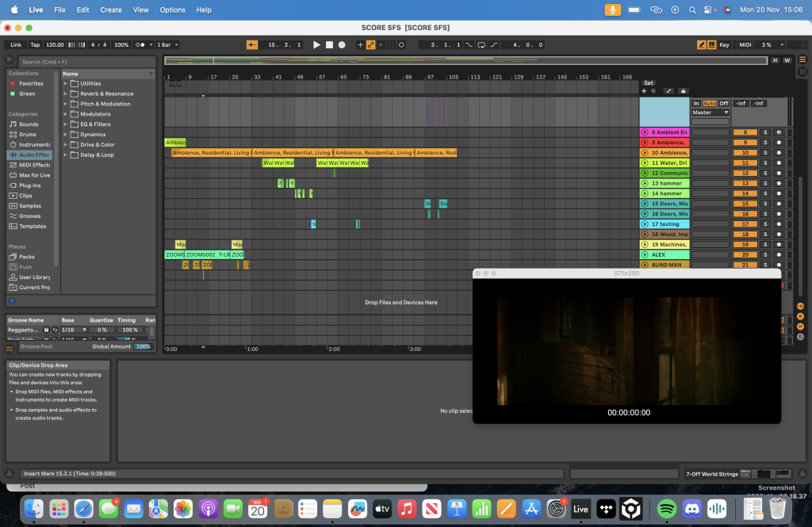Screen dimensions: 812x527
Task: Toggle the metronome button
Action: [x=140, y=45]
